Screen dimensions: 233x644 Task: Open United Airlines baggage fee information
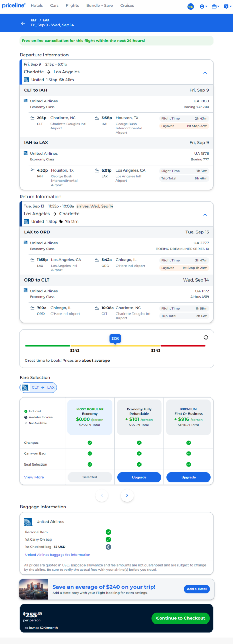click(x=58, y=555)
